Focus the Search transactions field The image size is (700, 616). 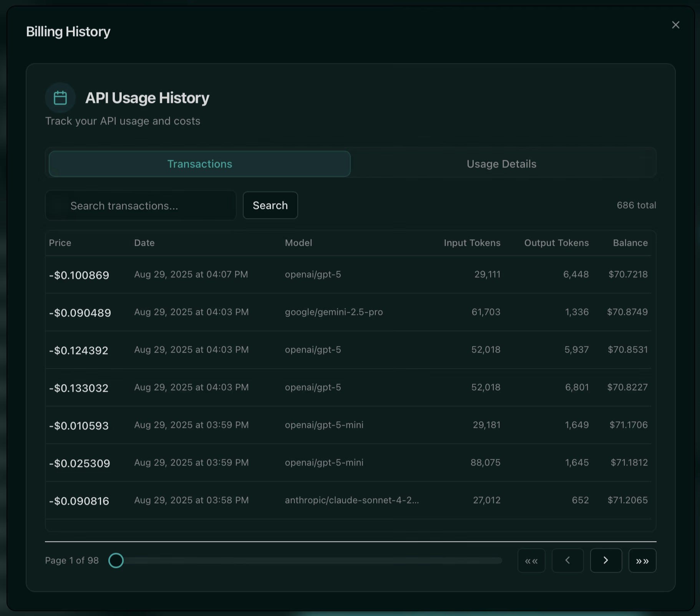pos(141,205)
